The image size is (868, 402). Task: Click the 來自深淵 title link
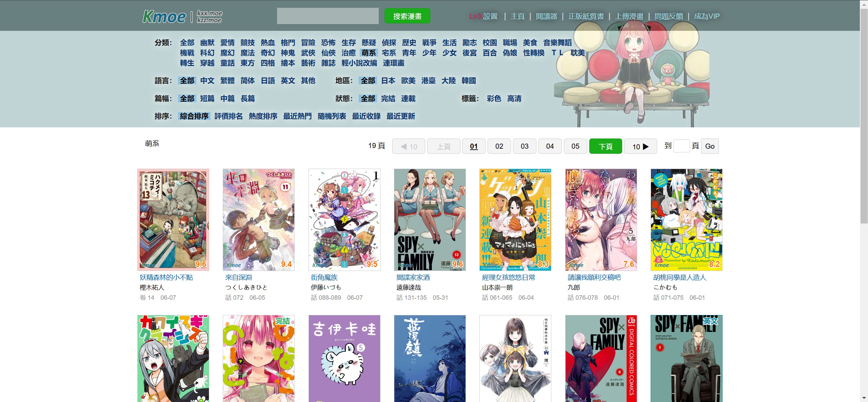coord(239,277)
